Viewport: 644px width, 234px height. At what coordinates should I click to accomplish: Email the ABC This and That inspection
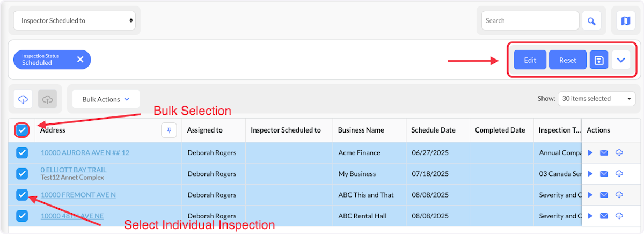604,195
